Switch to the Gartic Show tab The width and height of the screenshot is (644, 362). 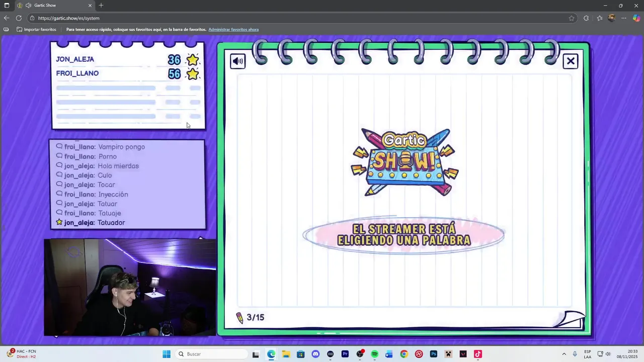(x=54, y=6)
